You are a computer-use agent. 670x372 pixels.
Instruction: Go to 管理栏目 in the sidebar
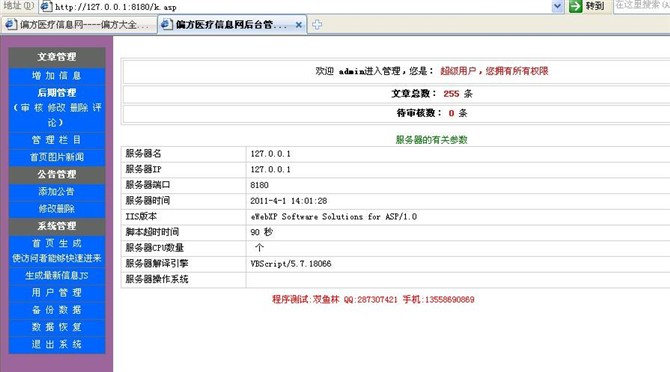(x=57, y=140)
